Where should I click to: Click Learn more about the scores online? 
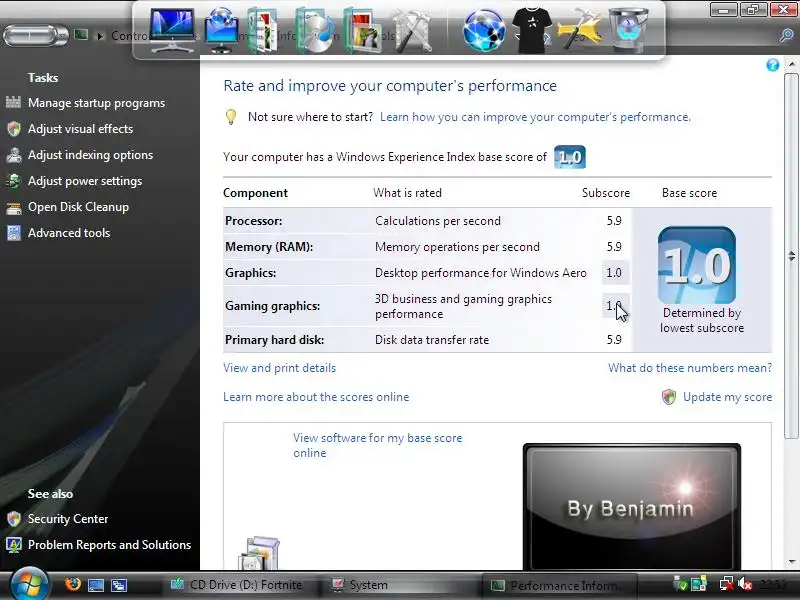coord(316,397)
